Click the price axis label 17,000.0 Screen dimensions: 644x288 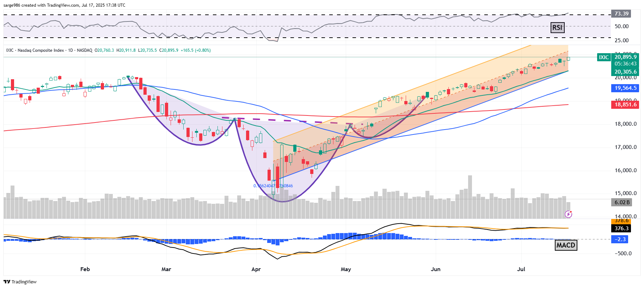pos(626,147)
